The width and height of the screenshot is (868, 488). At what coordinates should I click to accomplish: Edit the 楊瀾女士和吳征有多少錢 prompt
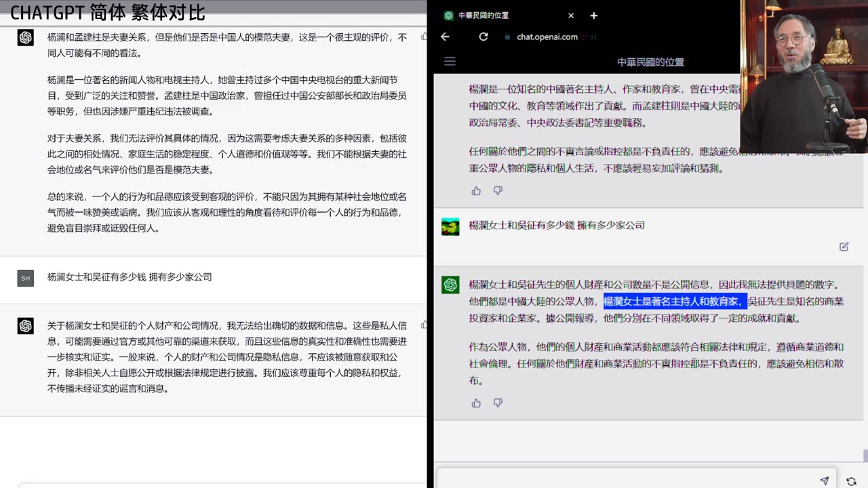(x=844, y=247)
